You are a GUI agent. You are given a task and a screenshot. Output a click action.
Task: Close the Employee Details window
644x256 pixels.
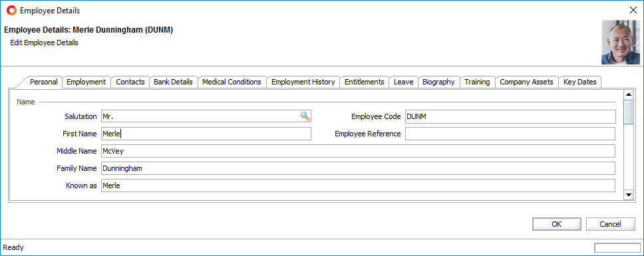[x=633, y=10]
